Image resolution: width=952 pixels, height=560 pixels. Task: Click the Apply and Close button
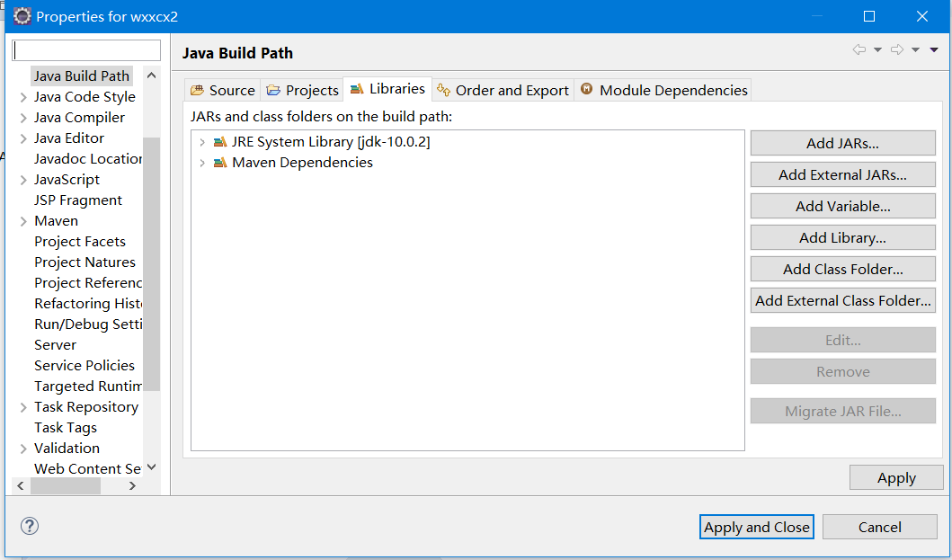pos(757,528)
